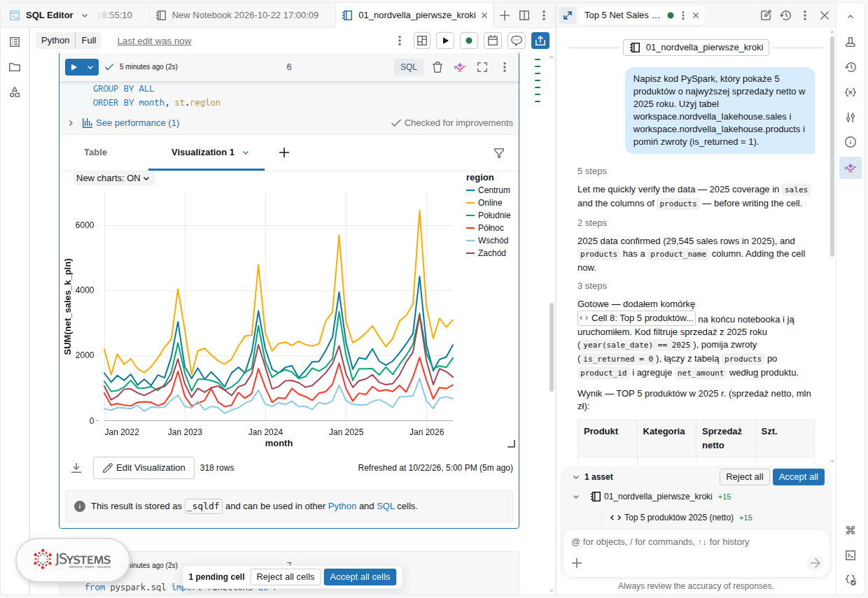
Task: Click Accept all in the Assistant asset panel
Action: [798, 477]
